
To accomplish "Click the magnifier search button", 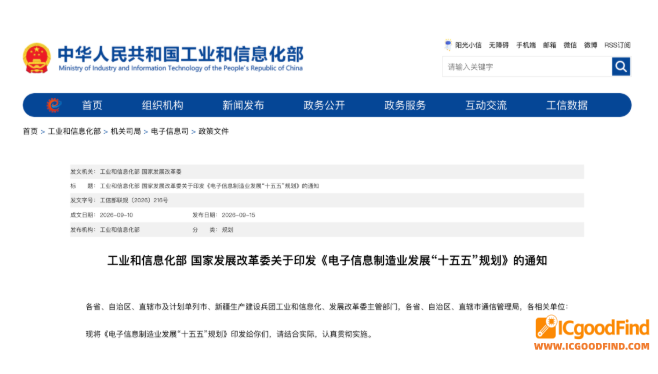I will pos(621,67).
